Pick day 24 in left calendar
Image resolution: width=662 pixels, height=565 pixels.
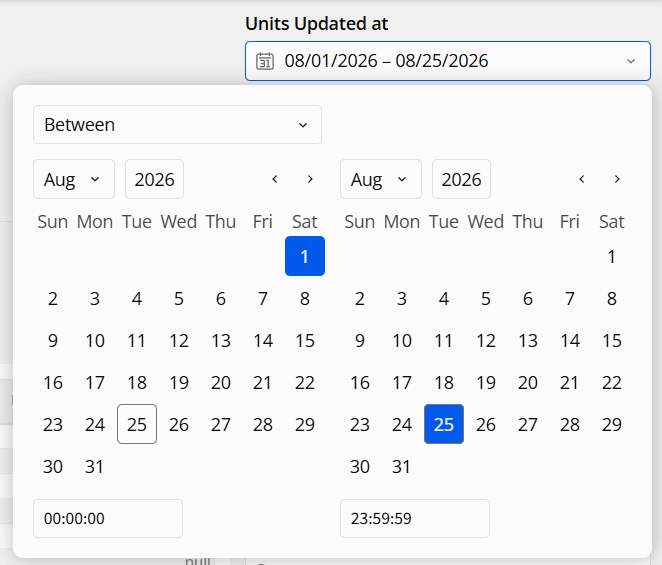click(x=95, y=424)
